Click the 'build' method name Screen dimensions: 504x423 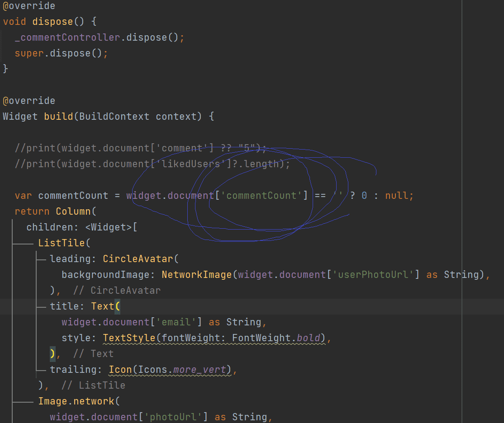(x=58, y=116)
